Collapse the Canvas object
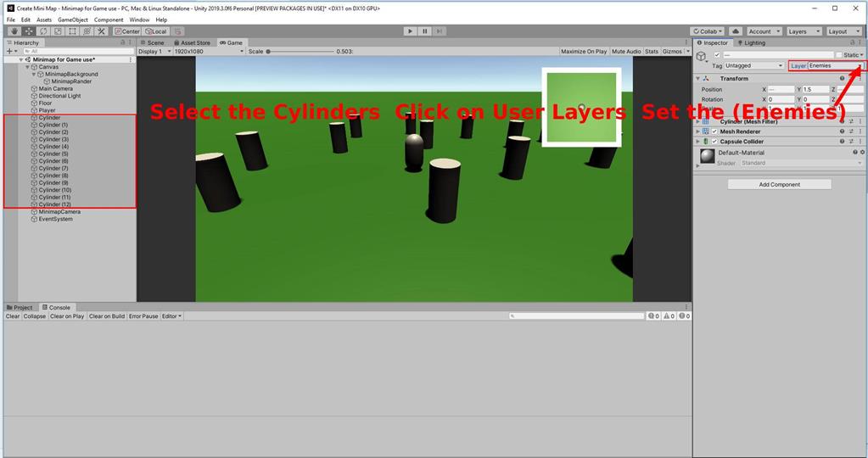868x458 pixels. 28,67
